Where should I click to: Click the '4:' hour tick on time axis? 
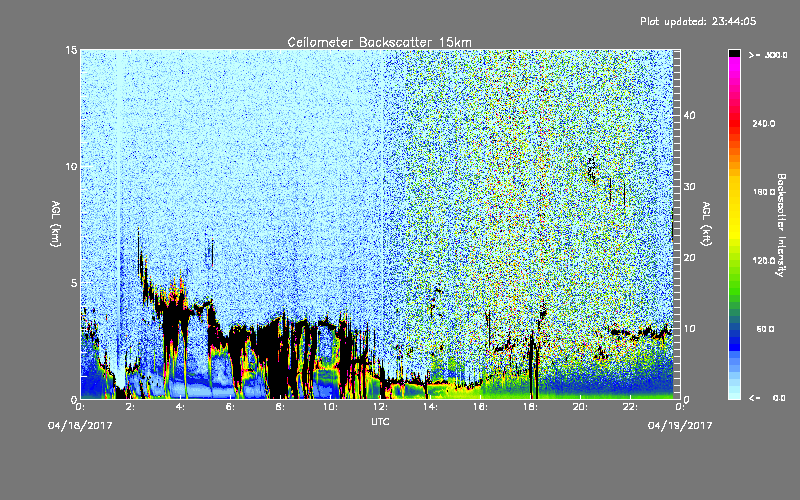tap(180, 407)
